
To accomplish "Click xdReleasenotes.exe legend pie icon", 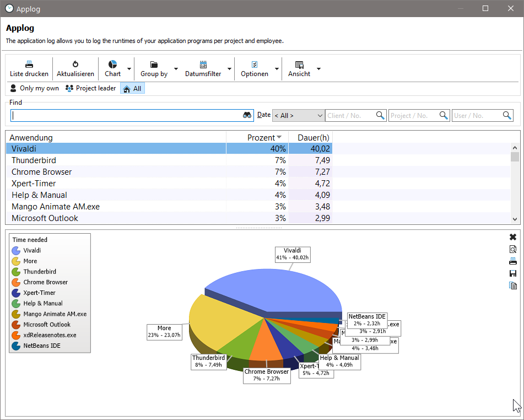I will coord(16,336).
